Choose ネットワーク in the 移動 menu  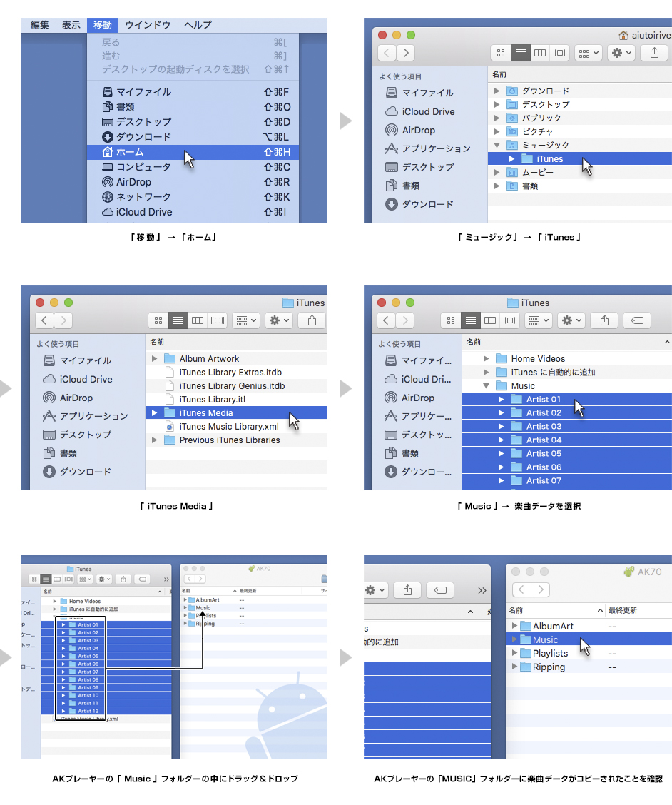click(x=193, y=197)
